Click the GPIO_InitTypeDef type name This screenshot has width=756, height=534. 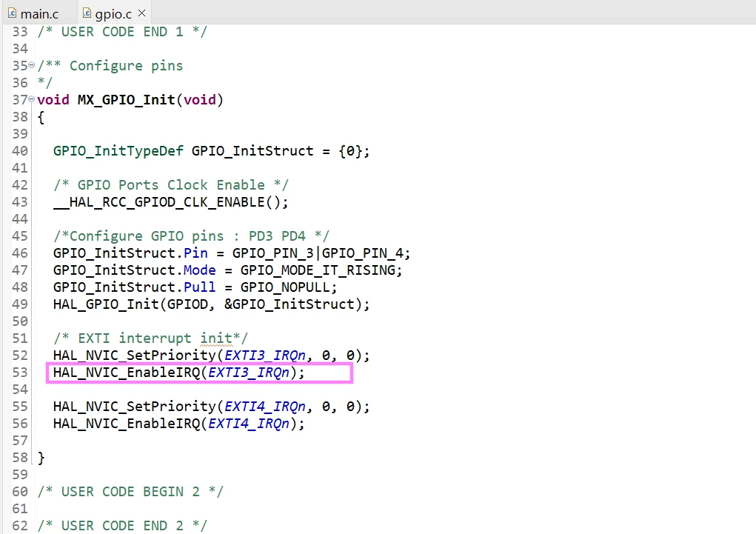[x=118, y=151]
